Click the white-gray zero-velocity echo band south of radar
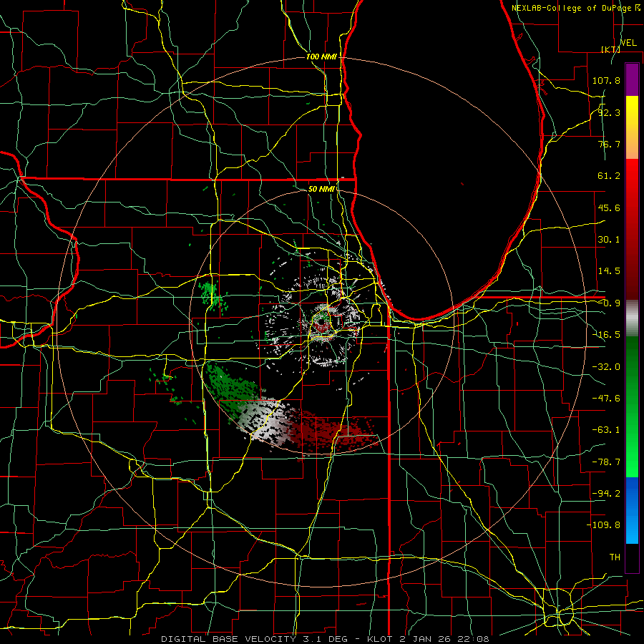 [x=267, y=423]
